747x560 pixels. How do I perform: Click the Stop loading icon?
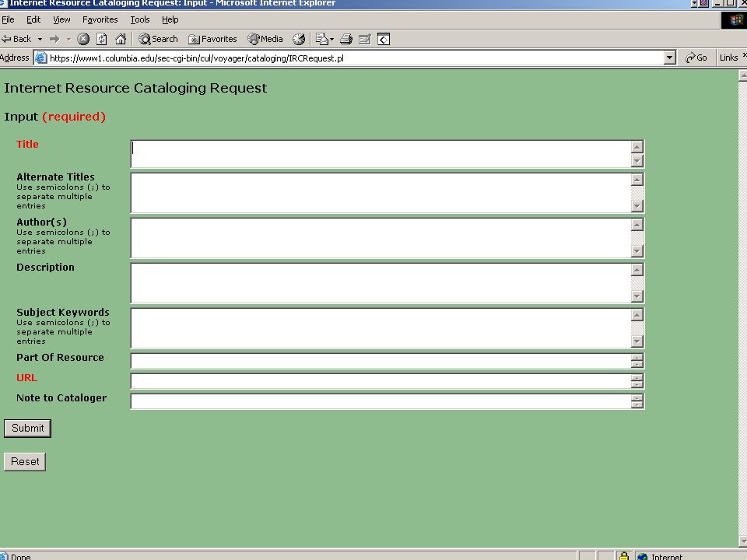(x=83, y=39)
